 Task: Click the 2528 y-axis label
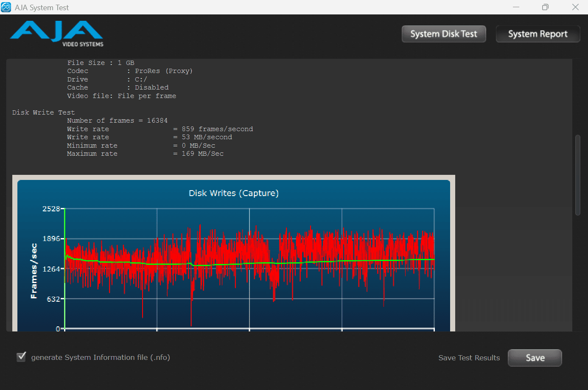51,209
